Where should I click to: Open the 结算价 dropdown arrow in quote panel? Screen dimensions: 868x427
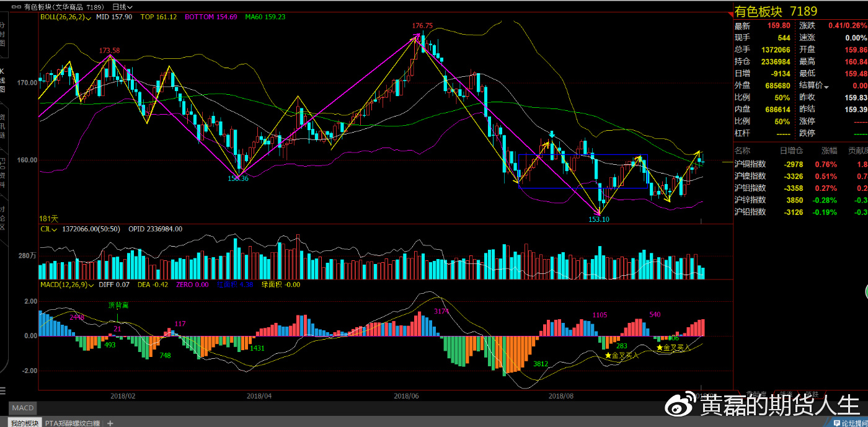826,86
